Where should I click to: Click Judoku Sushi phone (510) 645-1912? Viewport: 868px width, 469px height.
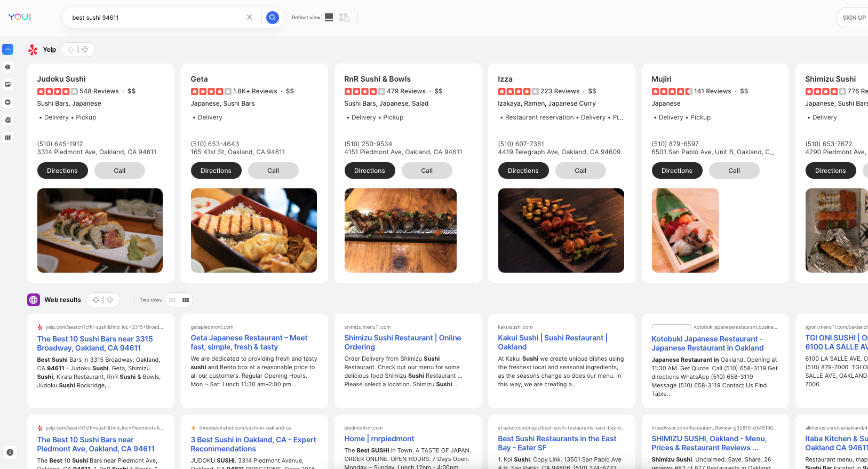point(60,144)
